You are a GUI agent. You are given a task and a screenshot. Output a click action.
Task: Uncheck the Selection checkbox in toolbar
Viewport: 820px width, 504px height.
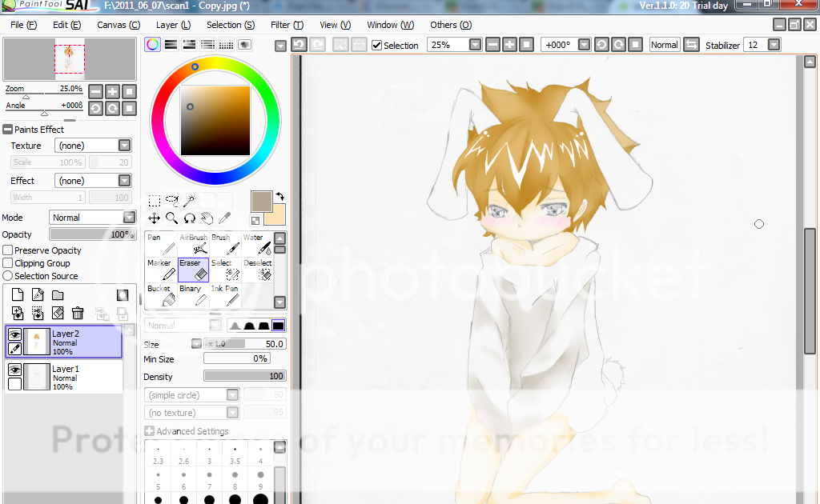click(377, 46)
